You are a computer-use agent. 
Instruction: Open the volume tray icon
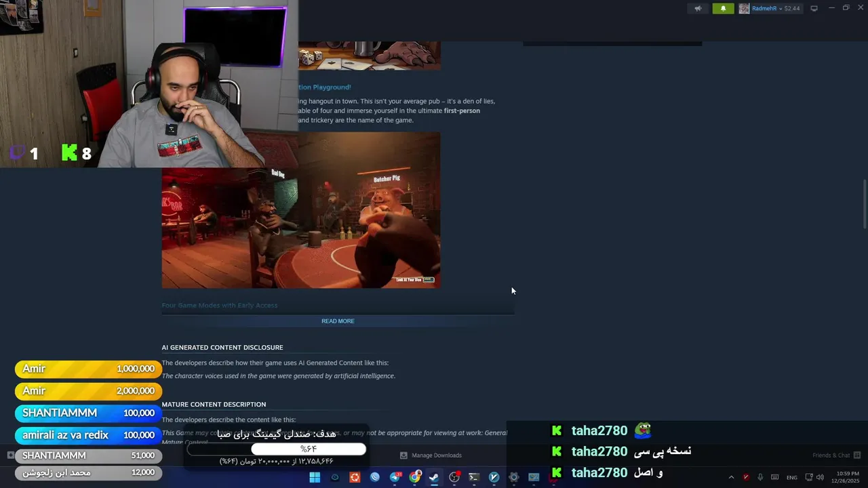point(820,477)
